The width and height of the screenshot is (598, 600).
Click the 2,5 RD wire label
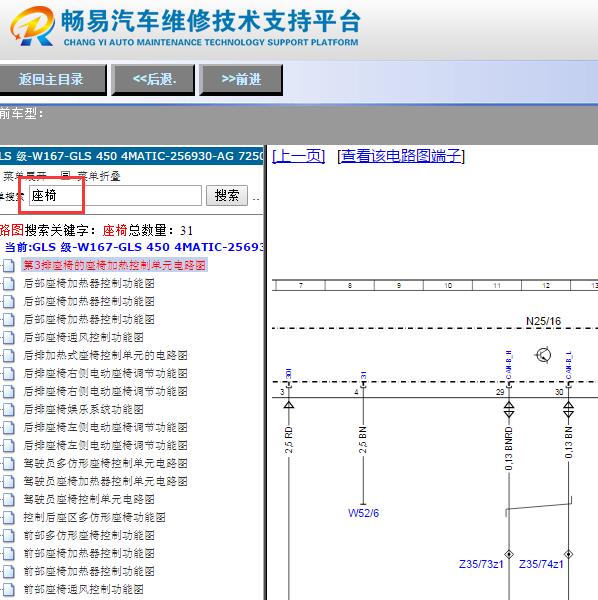pyautogui.click(x=289, y=440)
